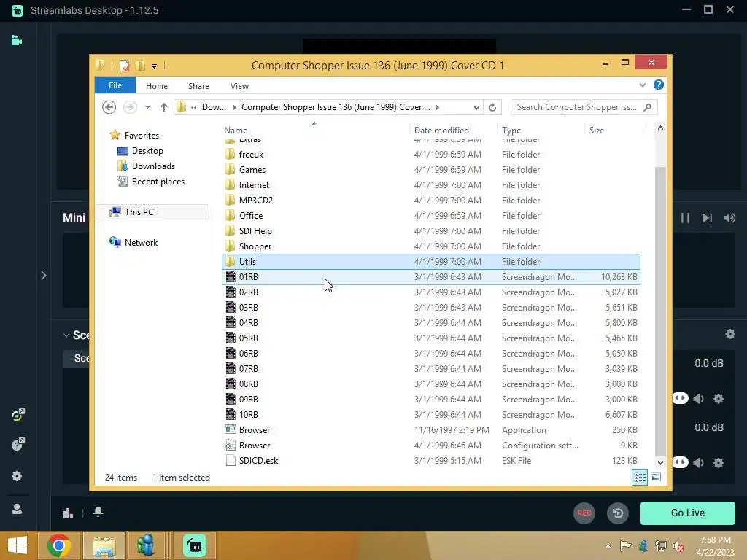Go back with the Explorer back arrow
Screen dimensions: 747x560
[x=109, y=107]
